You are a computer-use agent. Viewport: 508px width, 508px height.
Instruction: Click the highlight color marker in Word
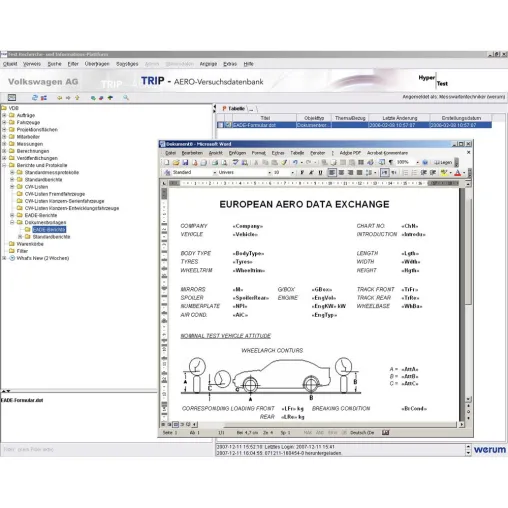click(444, 172)
